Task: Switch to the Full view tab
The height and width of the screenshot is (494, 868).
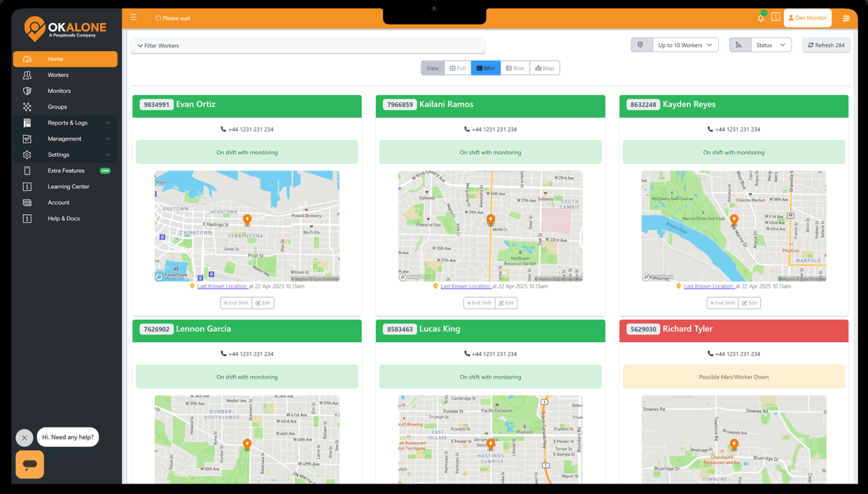Action: (458, 68)
